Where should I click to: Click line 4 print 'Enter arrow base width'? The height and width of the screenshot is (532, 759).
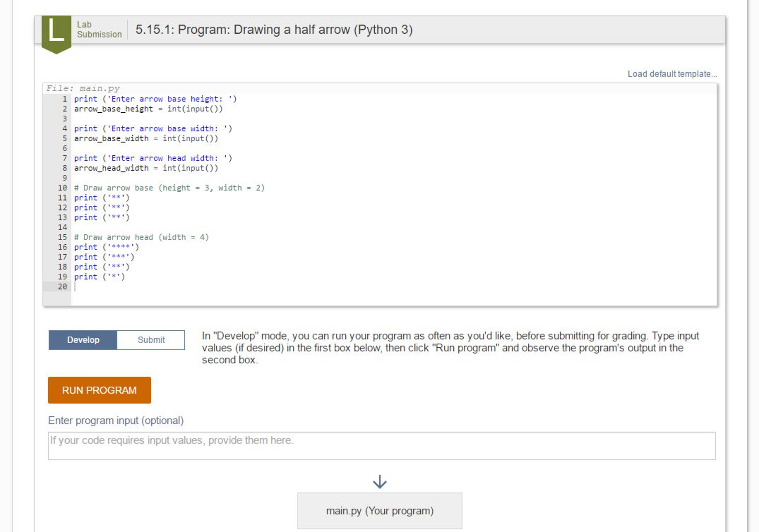click(x=153, y=129)
